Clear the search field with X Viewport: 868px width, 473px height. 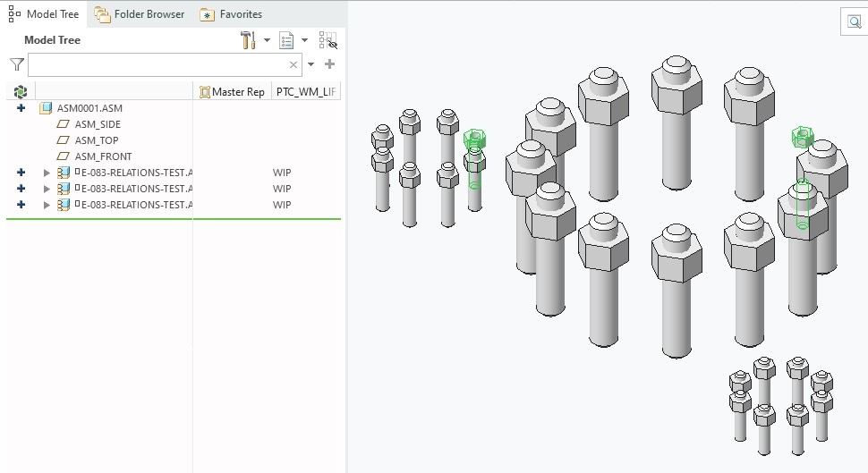tap(294, 64)
